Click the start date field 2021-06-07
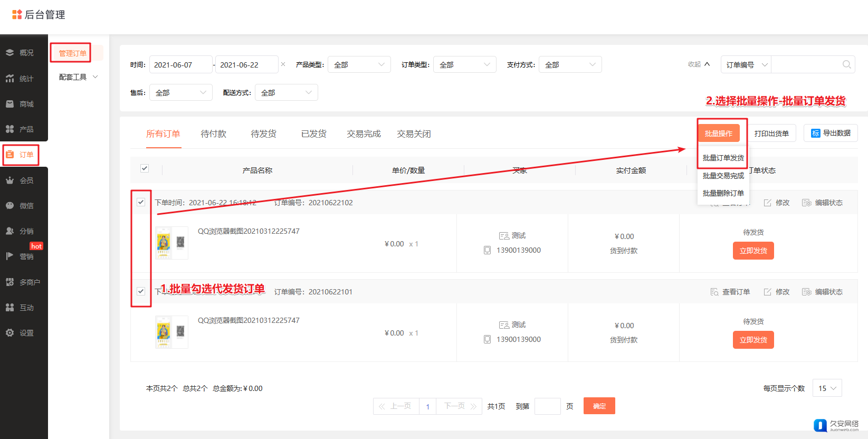The image size is (868, 439). point(180,65)
